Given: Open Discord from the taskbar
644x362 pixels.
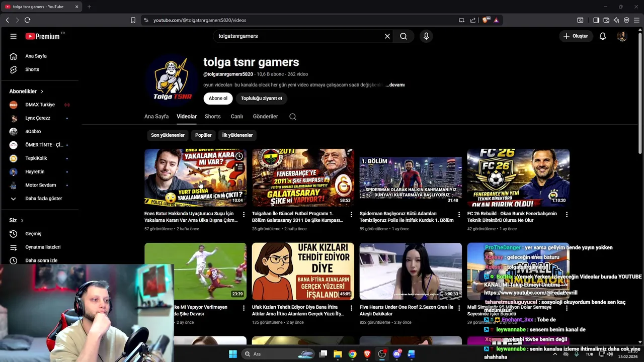Looking at the screenshot, I should 396,354.
